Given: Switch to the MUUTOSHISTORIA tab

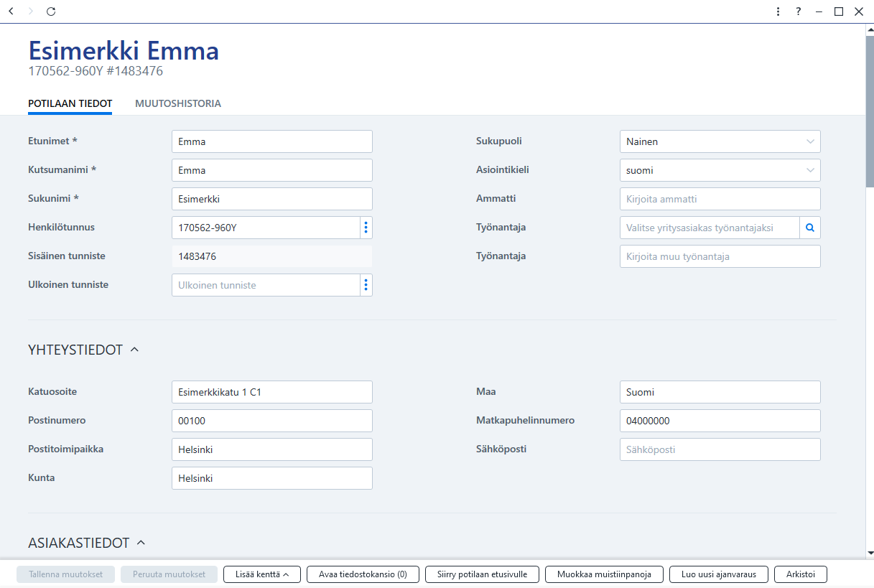Looking at the screenshot, I should point(178,103).
